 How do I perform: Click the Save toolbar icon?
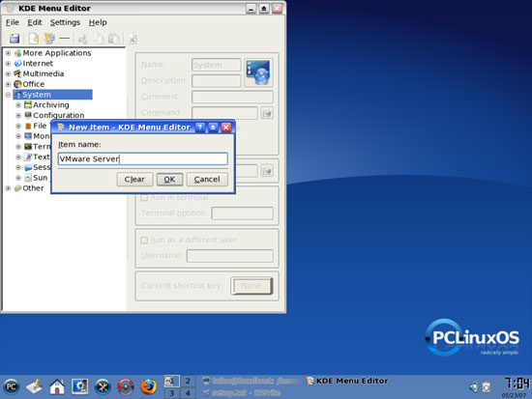(x=15, y=39)
